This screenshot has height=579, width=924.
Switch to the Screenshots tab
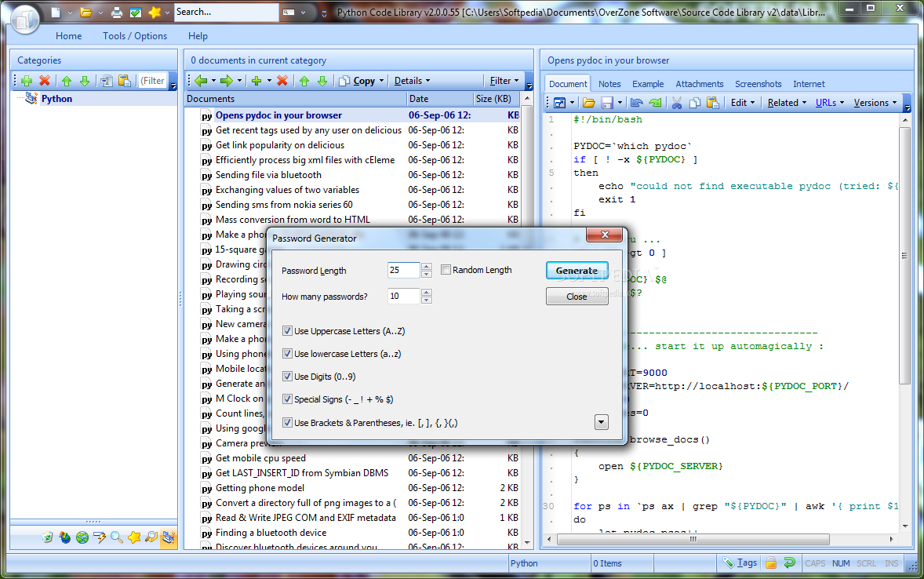pyautogui.click(x=758, y=84)
